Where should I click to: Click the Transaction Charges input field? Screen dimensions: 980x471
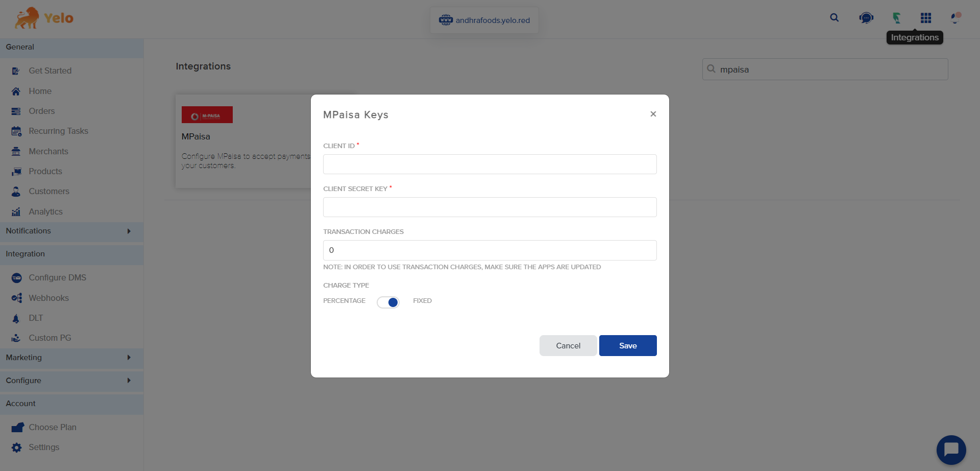coord(490,250)
